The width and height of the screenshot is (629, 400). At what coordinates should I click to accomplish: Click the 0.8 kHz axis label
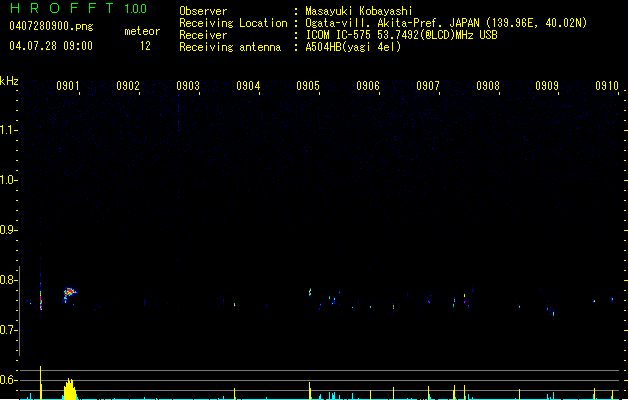[x=8, y=280]
